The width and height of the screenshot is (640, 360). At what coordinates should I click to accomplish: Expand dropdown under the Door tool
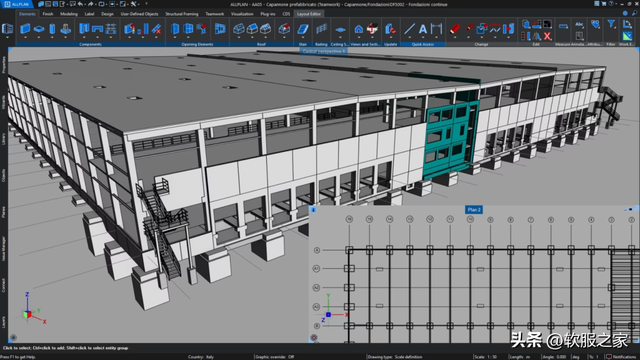(175, 38)
